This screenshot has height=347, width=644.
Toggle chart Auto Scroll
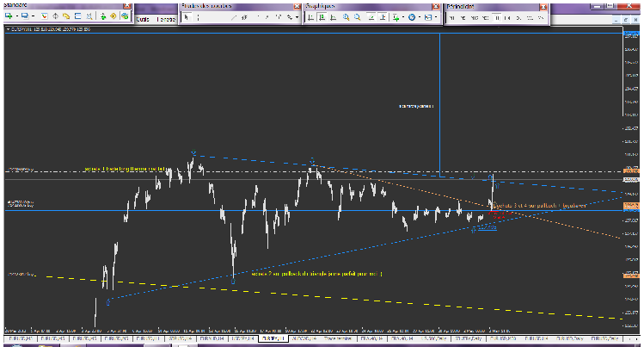coord(371,17)
